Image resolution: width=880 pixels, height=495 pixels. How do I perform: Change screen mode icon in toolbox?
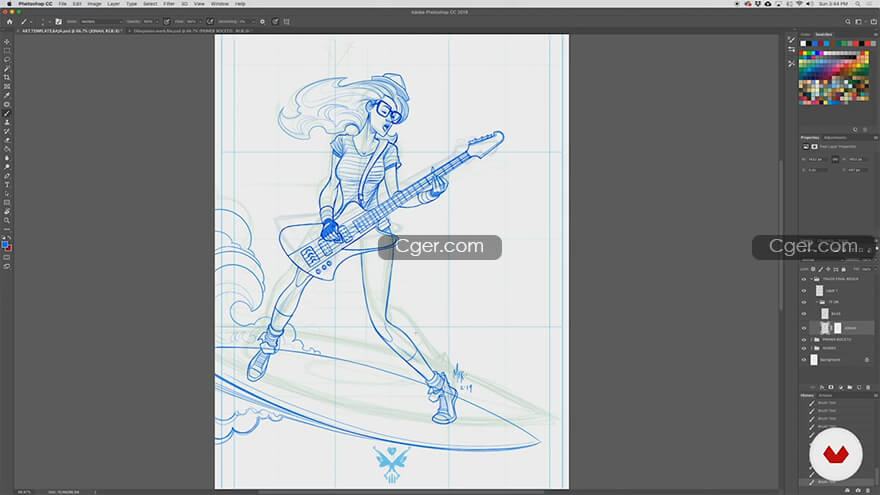(x=7, y=267)
